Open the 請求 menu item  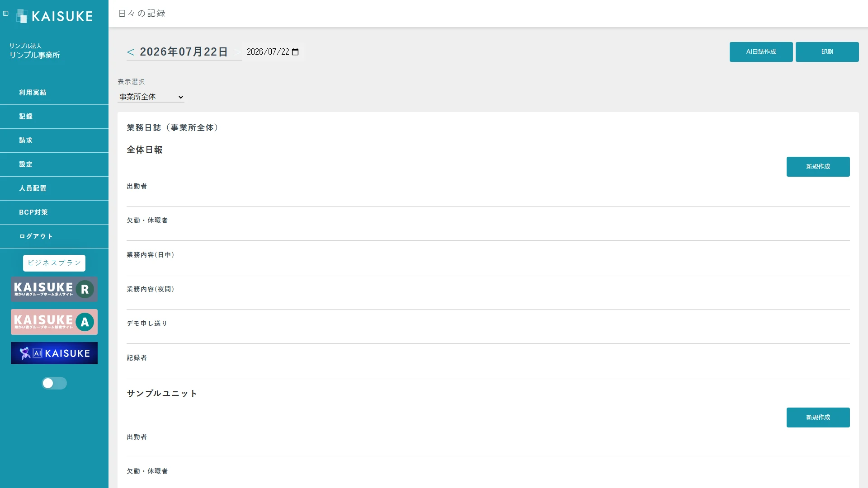(54, 141)
